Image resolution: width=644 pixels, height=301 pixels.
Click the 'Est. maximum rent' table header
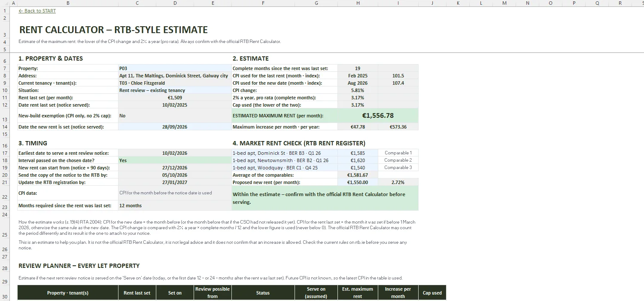[x=358, y=293]
